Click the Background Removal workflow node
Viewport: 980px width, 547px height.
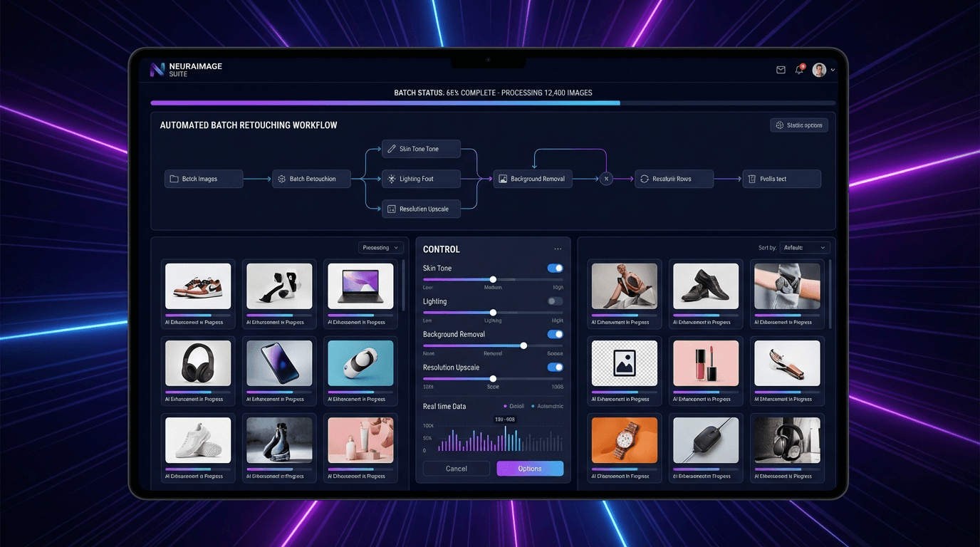coord(533,179)
